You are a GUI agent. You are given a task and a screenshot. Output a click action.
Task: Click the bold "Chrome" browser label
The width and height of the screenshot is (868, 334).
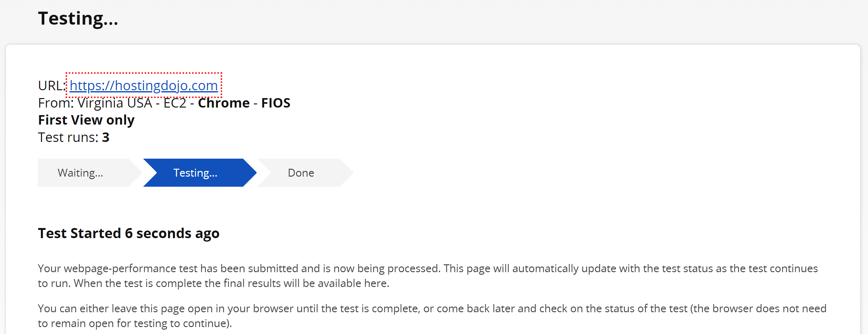coord(223,103)
